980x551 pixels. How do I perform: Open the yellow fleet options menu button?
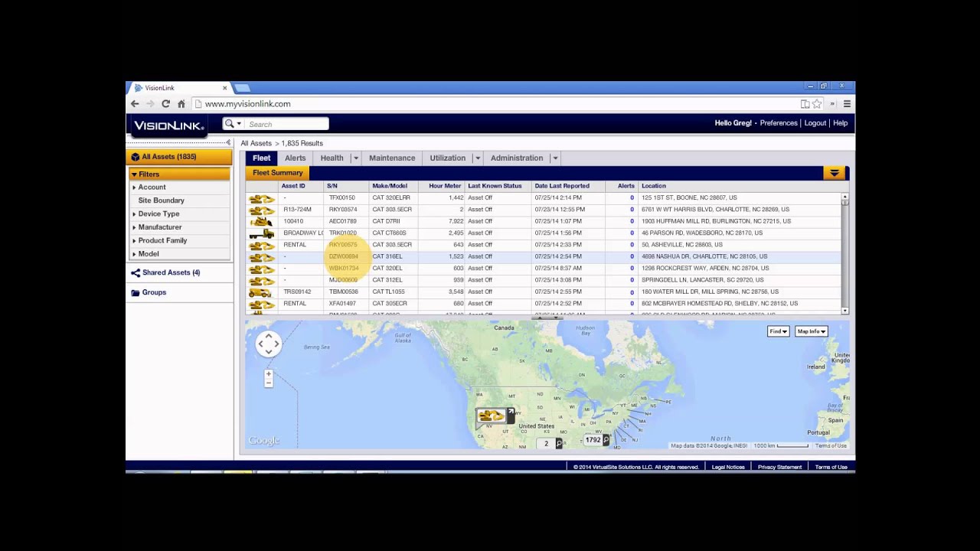[x=835, y=173]
